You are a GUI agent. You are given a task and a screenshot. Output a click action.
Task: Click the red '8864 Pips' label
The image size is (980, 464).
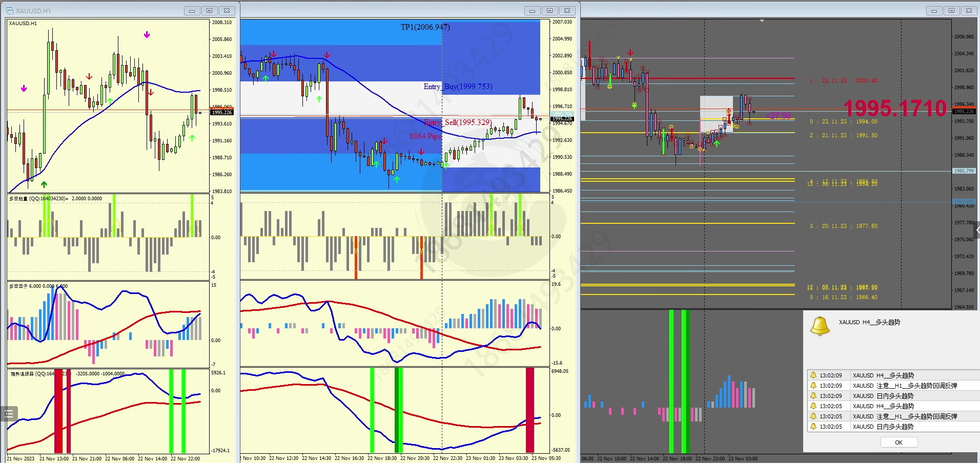425,136
